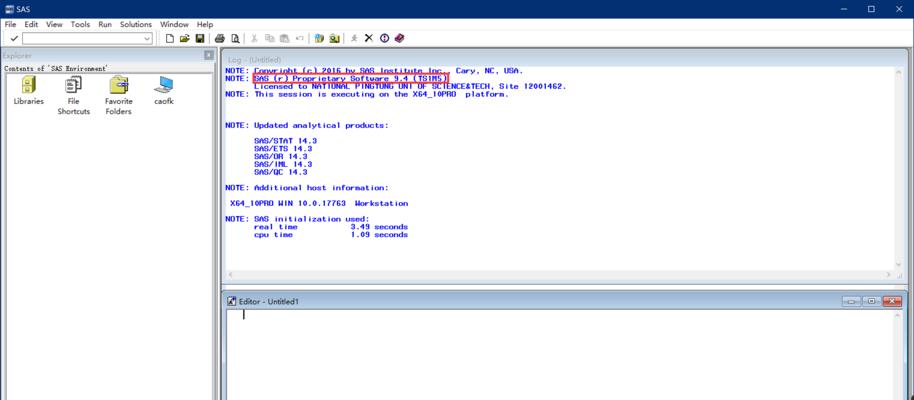Open the Edit menu
The width and height of the screenshot is (914, 400).
coord(31,24)
